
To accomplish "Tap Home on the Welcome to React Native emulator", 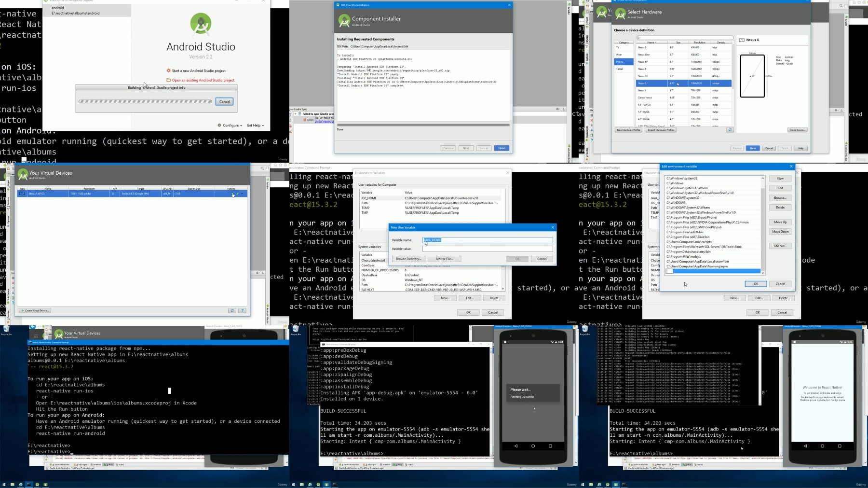I will pyautogui.click(x=822, y=446).
